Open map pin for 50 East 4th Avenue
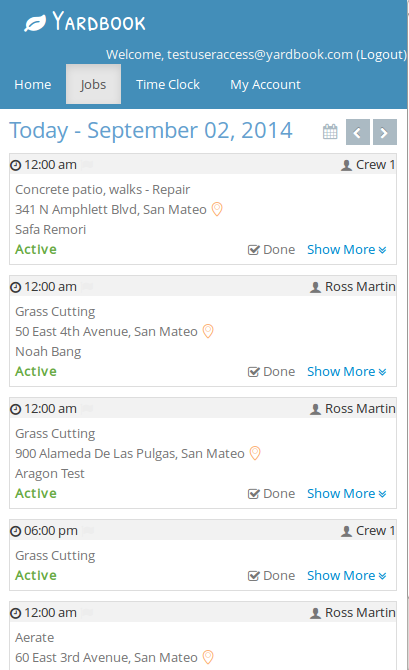This screenshot has width=409, height=670. (208, 331)
